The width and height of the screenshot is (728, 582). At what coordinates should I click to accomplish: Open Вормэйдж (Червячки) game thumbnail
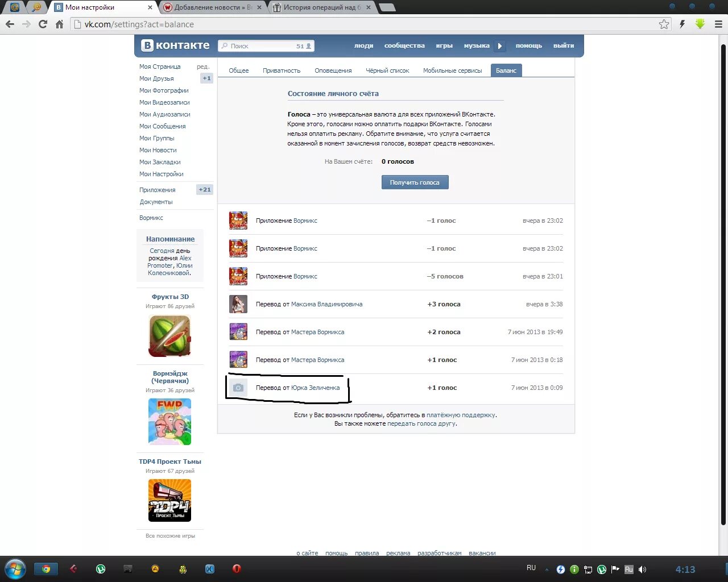coord(170,422)
